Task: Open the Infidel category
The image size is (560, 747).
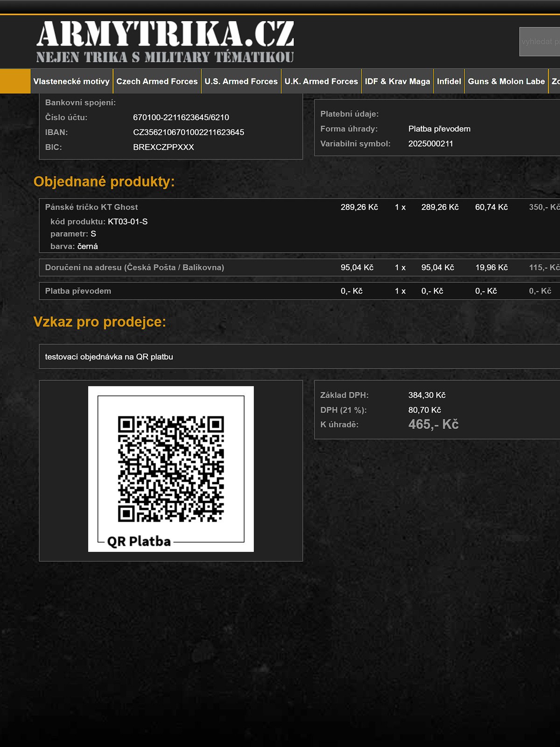Action: click(x=449, y=81)
